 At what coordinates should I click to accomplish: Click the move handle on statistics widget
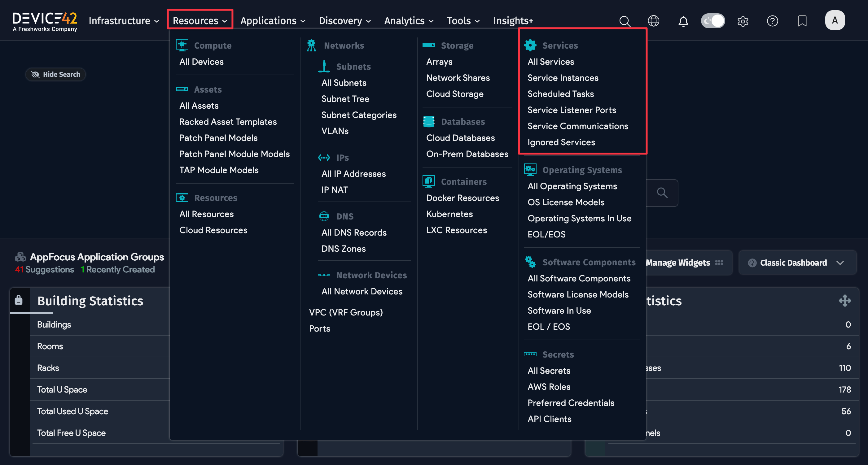coord(845,300)
